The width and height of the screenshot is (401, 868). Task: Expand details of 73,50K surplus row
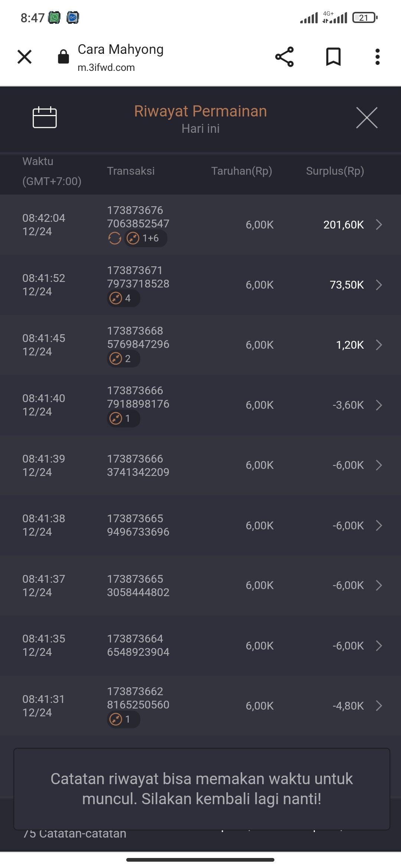[x=379, y=285]
